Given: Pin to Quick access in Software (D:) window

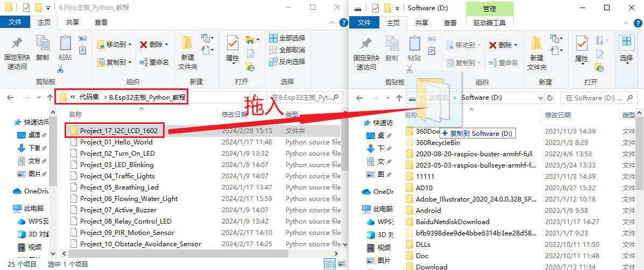Looking at the screenshot, I should coord(366,53).
